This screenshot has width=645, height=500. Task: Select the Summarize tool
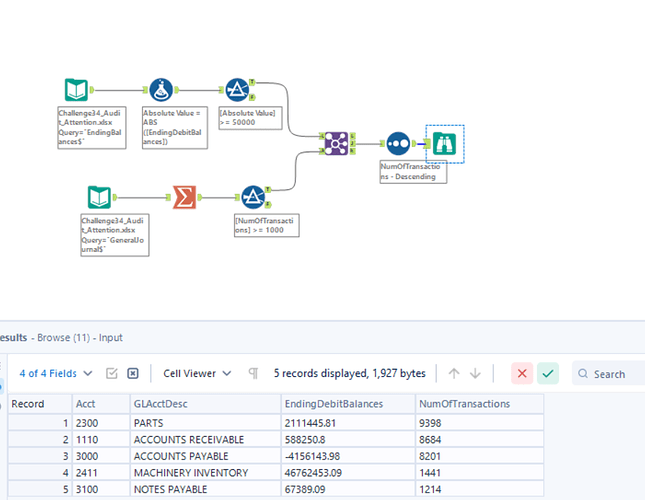[184, 197]
